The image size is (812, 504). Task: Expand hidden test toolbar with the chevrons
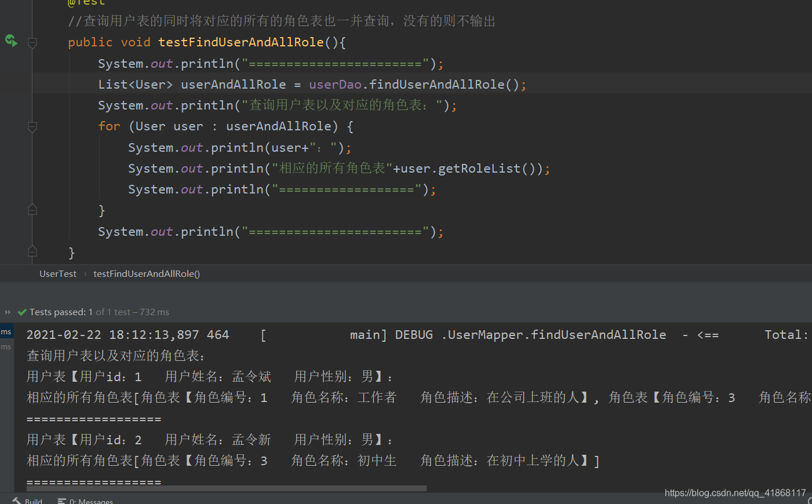coord(8,312)
